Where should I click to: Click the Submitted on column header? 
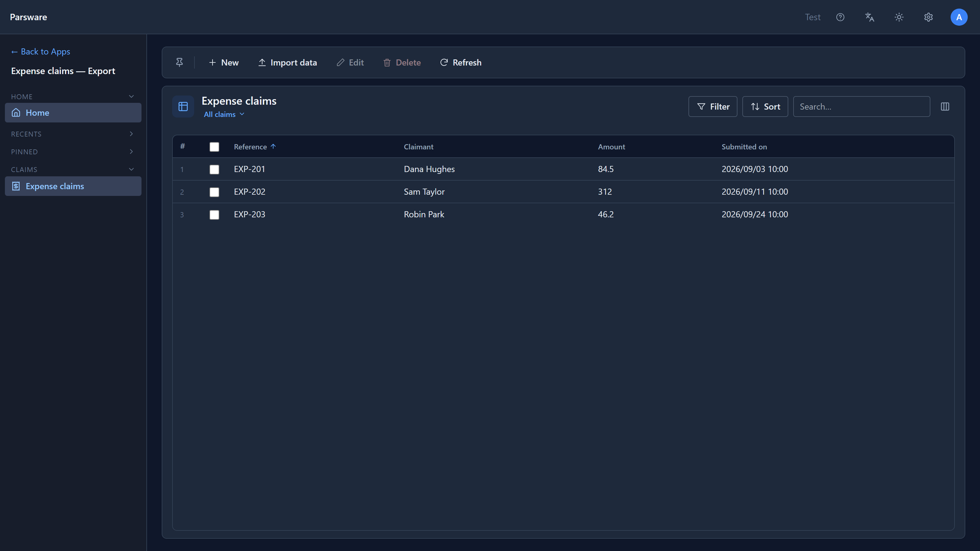[744, 147]
